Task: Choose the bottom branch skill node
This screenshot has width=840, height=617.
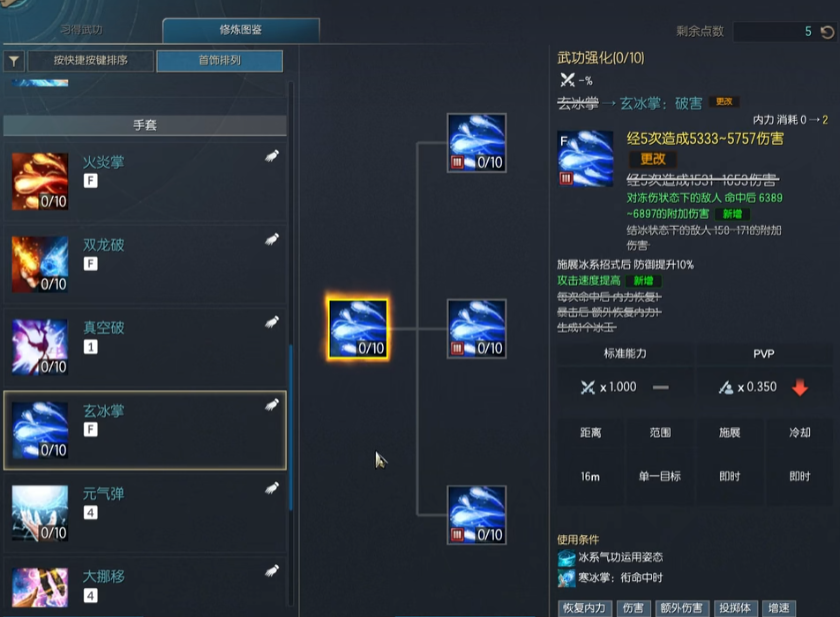Action: tap(477, 515)
